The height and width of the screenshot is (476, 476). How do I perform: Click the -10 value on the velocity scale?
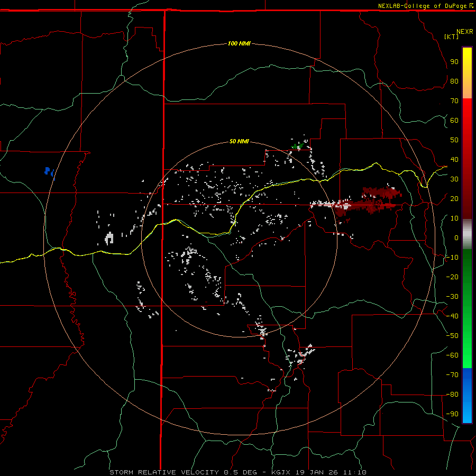(452, 258)
